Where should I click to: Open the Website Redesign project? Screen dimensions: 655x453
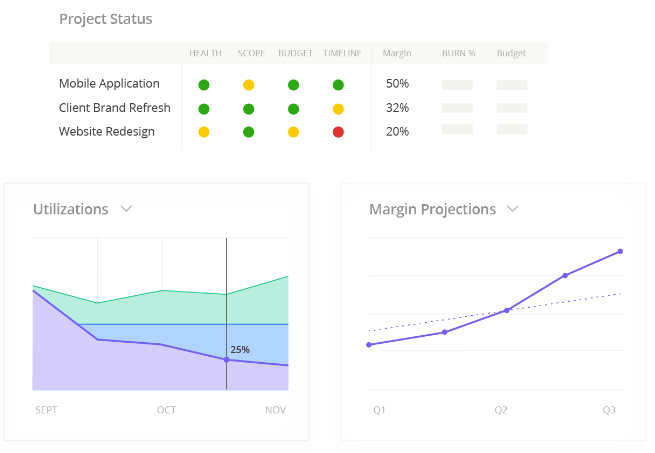[106, 132]
